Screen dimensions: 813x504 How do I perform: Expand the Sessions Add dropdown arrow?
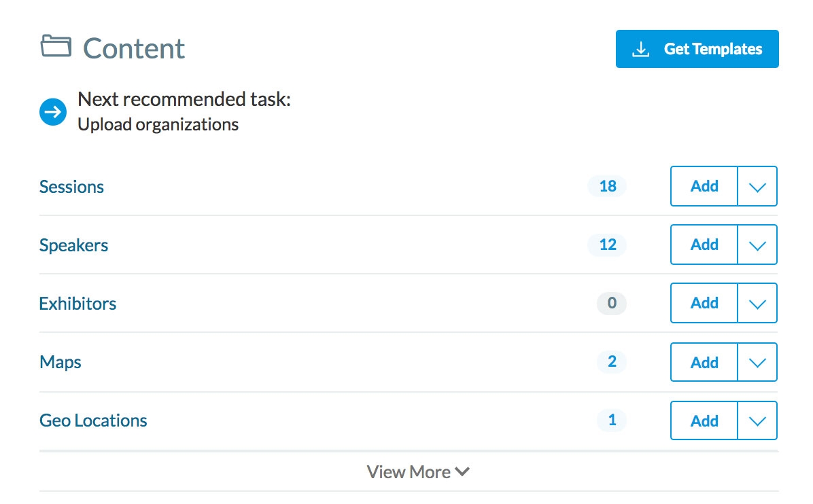(x=757, y=186)
